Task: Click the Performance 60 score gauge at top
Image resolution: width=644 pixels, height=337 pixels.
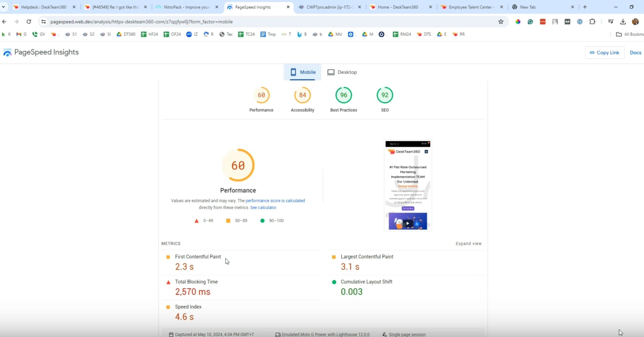Action: tap(261, 95)
